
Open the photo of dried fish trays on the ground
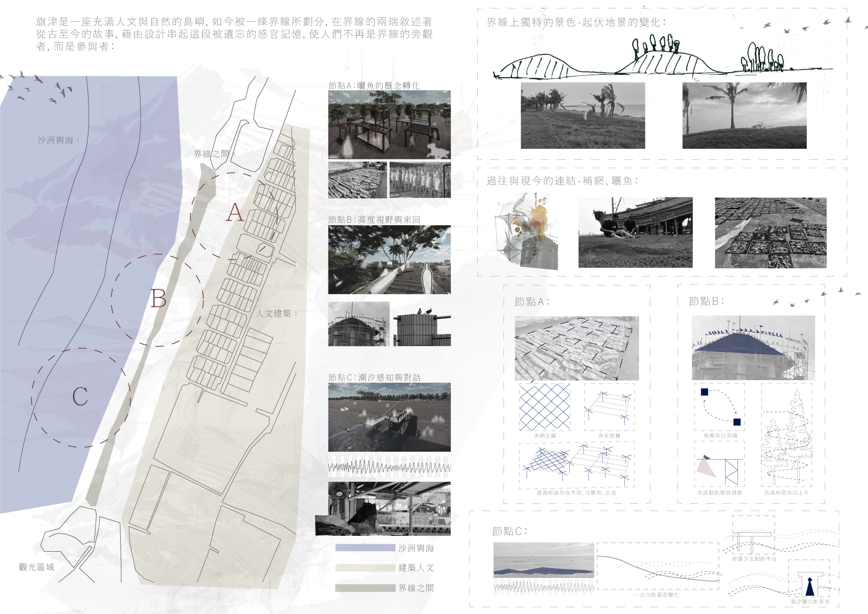click(771, 233)
